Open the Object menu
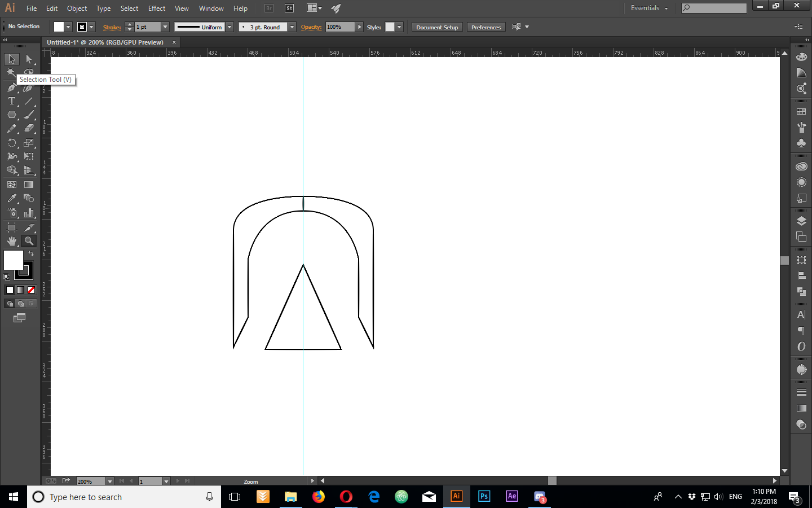The width and height of the screenshot is (812, 508). 77,8
